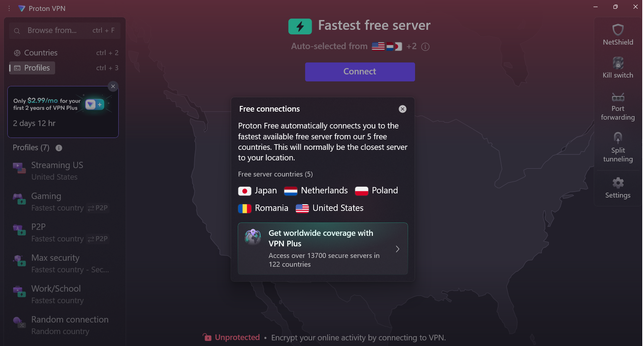Open Port forwarding panel
Image resolution: width=644 pixels, height=346 pixels.
618,107
